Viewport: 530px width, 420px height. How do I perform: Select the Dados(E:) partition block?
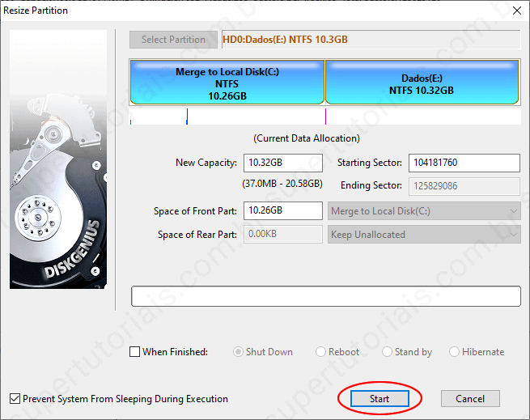pos(422,83)
